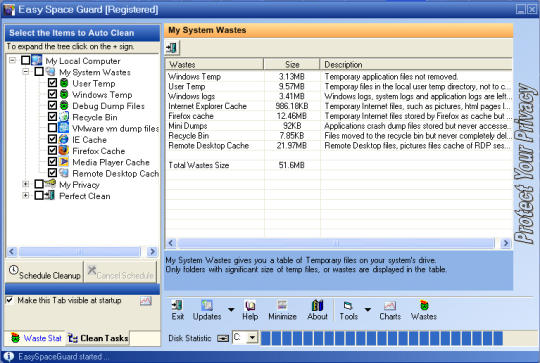
Task: Click the My Privacy keys icon
Action: (x=50, y=184)
